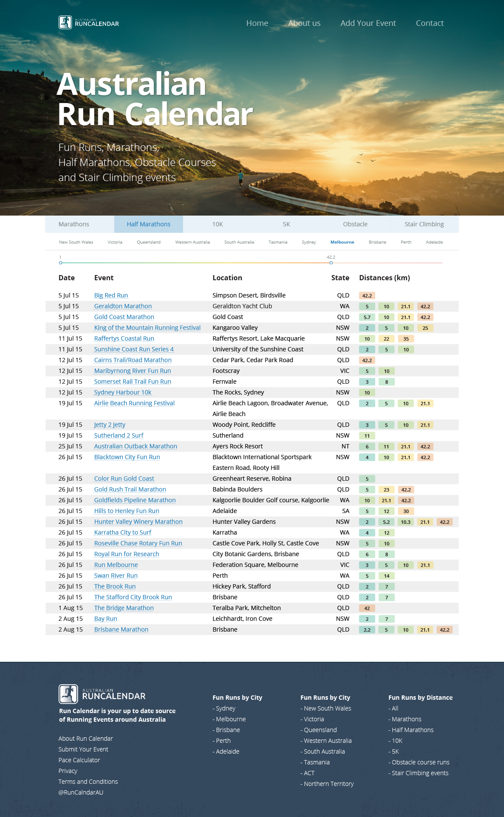Open the About us menu item
This screenshot has width=504, height=817.
coord(304,23)
